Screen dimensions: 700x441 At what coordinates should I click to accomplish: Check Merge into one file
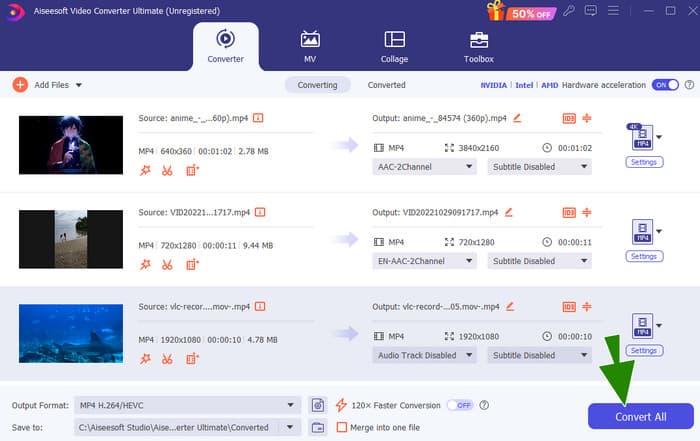coord(342,427)
